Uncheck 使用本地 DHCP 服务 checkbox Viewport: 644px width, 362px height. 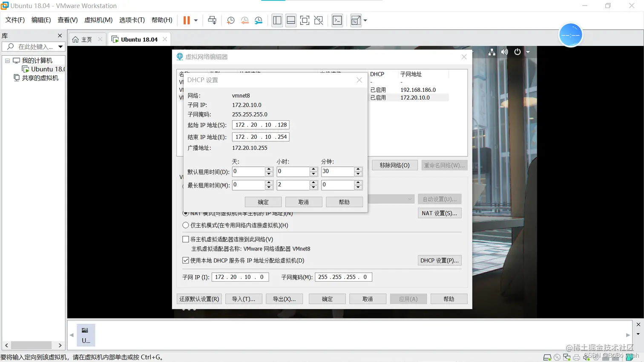[x=186, y=260]
